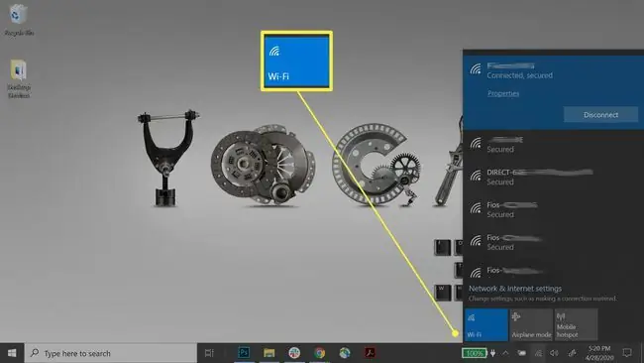
Task: Show hidden icons with the tray chevron
Action: point(505,353)
